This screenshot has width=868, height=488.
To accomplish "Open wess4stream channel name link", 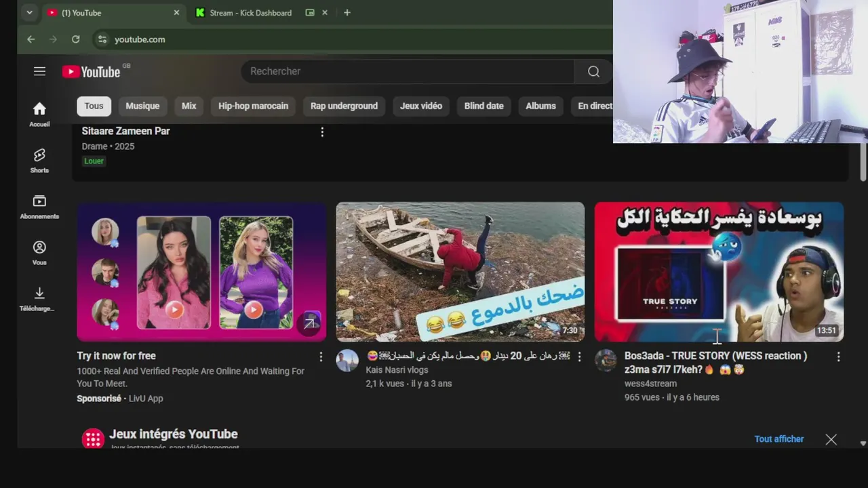I will pos(650,384).
